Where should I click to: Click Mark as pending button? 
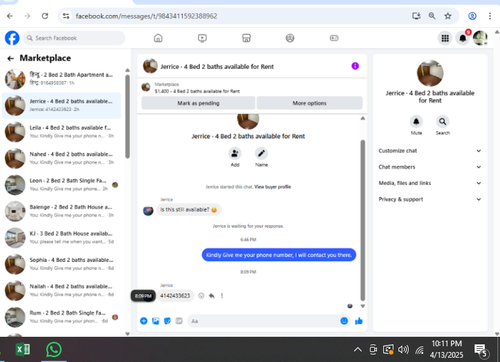pyautogui.click(x=198, y=103)
